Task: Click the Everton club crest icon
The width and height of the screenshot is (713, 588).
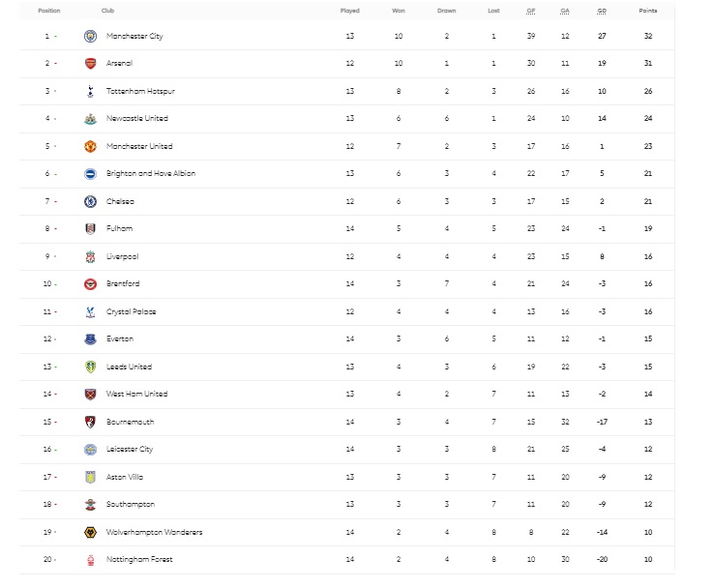Action: point(90,339)
